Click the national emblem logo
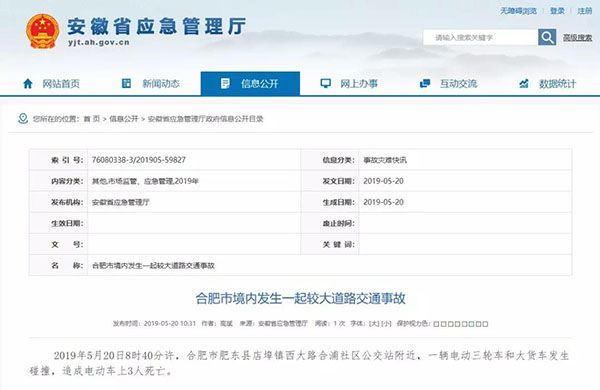Screen dimensions: 600x390 (42, 31)
